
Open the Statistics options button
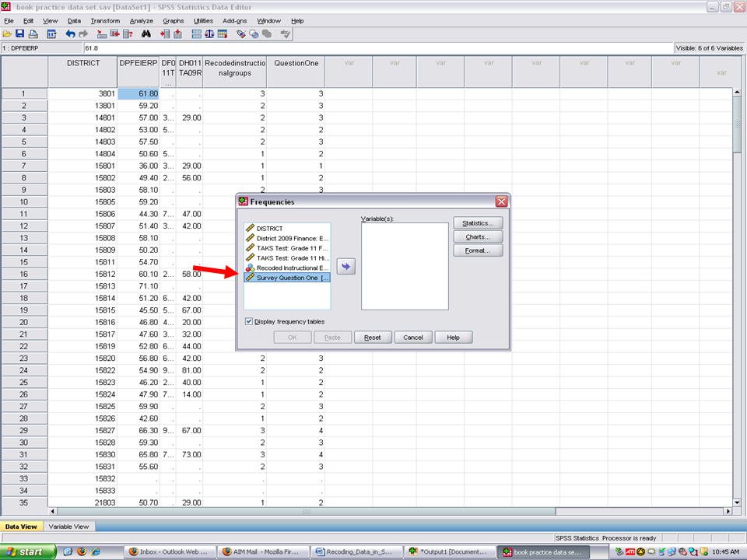pyautogui.click(x=478, y=223)
